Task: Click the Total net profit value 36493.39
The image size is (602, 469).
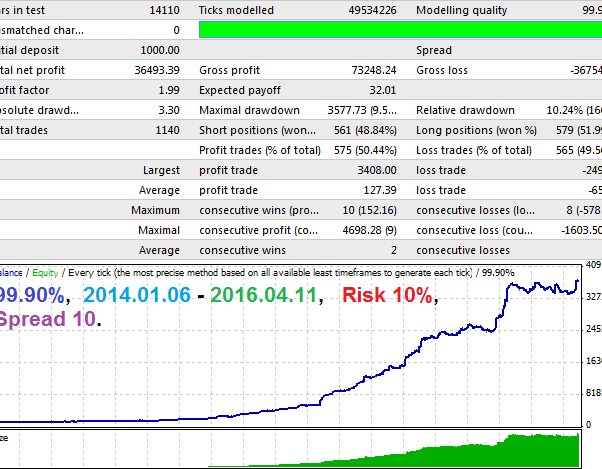Action: 154,70
